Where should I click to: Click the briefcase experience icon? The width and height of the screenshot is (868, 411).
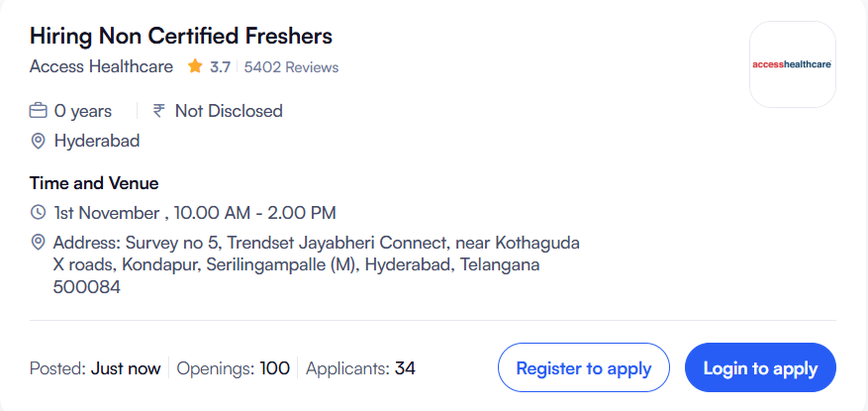pyautogui.click(x=39, y=111)
